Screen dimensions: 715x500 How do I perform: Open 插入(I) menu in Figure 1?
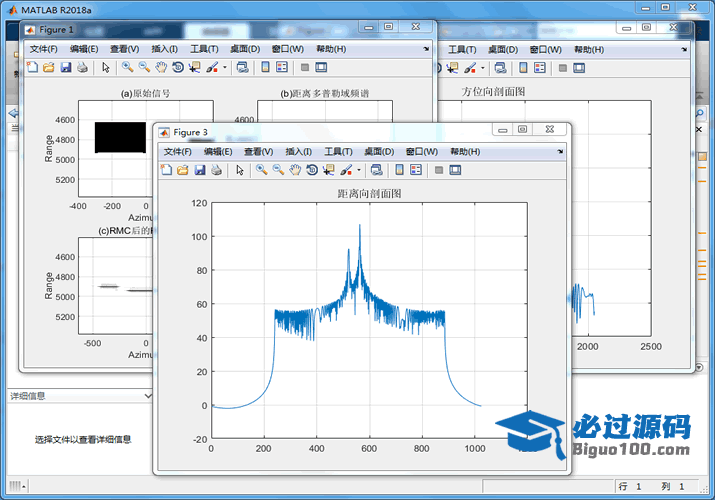point(165,49)
